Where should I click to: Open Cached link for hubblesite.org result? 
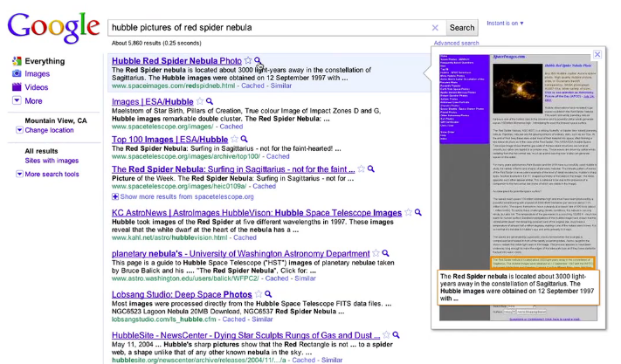pyautogui.click(x=303, y=360)
